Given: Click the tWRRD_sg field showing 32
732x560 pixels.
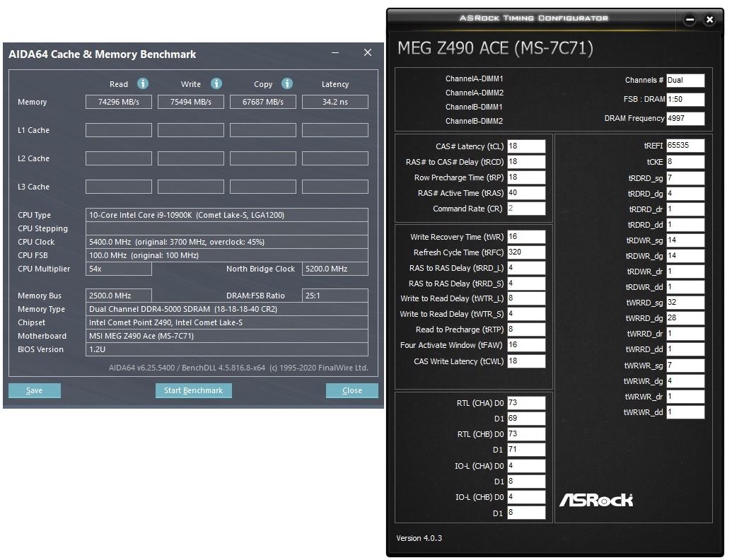Looking at the screenshot, I should [685, 303].
